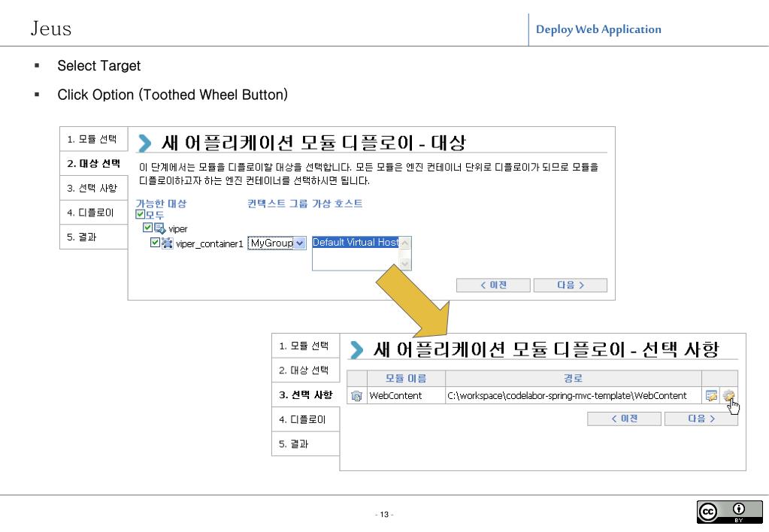Image resolution: width=769 pixels, height=532 pixels.
Task: Go to step 4. 디플로이 in the options wizard
Action: coord(305,419)
